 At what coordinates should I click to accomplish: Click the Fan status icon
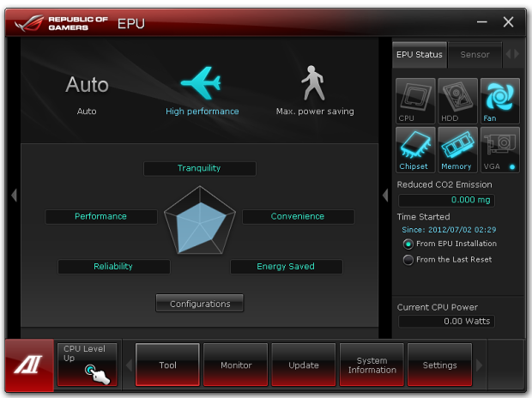click(x=499, y=100)
